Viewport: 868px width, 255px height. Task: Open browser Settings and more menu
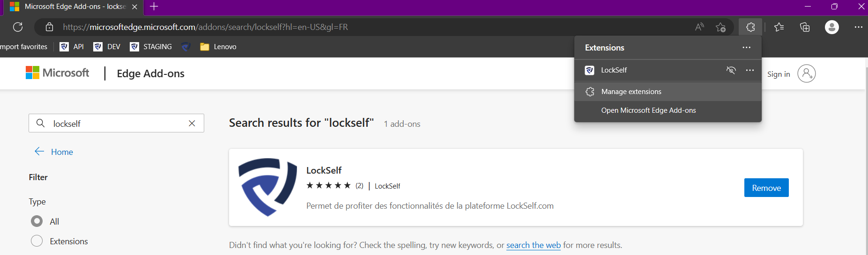pyautogui.click(x=858, y=27)
